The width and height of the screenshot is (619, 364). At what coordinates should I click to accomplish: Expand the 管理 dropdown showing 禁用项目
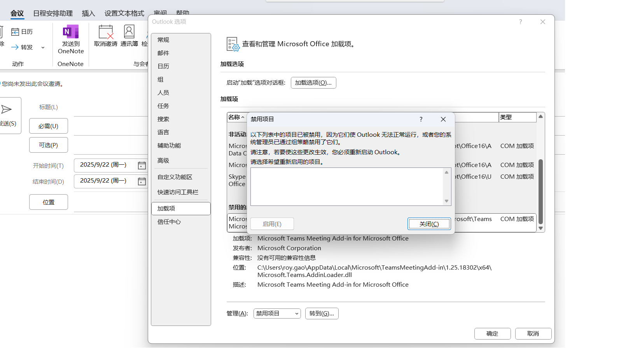click(x=277, y=313)
